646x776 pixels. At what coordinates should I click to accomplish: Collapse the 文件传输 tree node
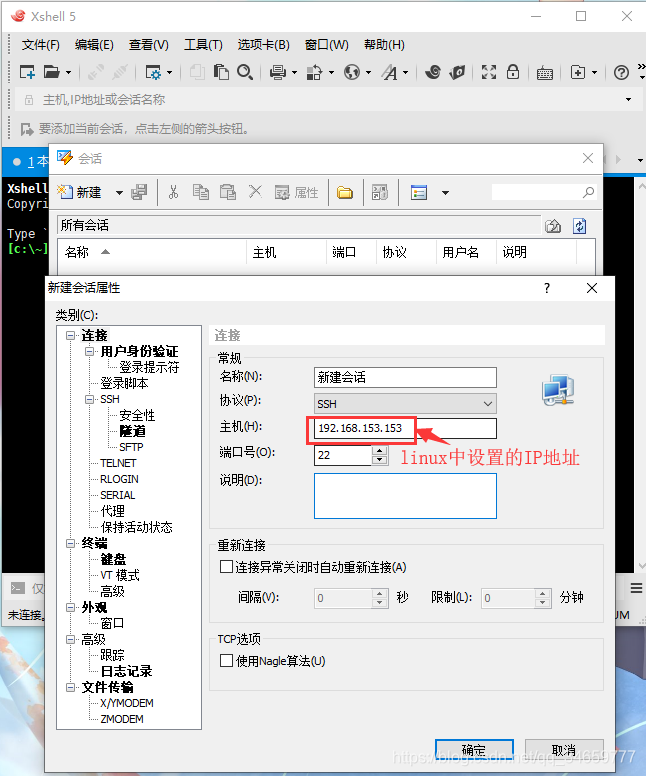coord(71,687)
